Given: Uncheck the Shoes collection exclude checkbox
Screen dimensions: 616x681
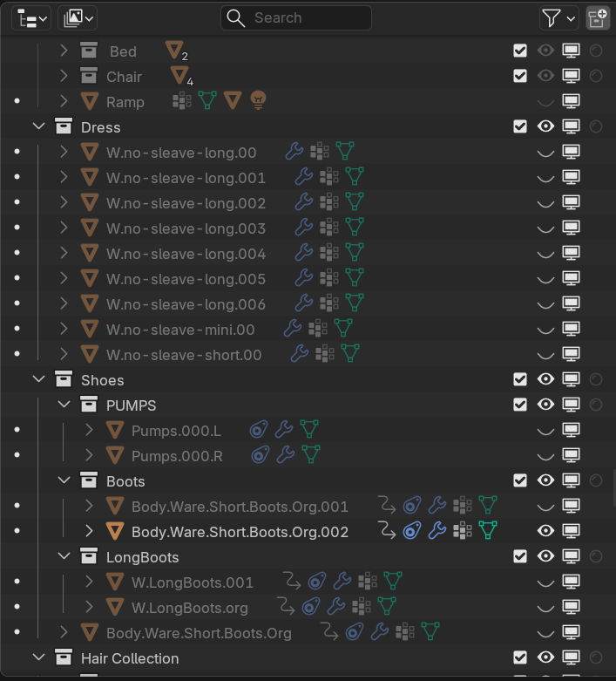Looking at the screenshot, I should [x=520, y=380].
